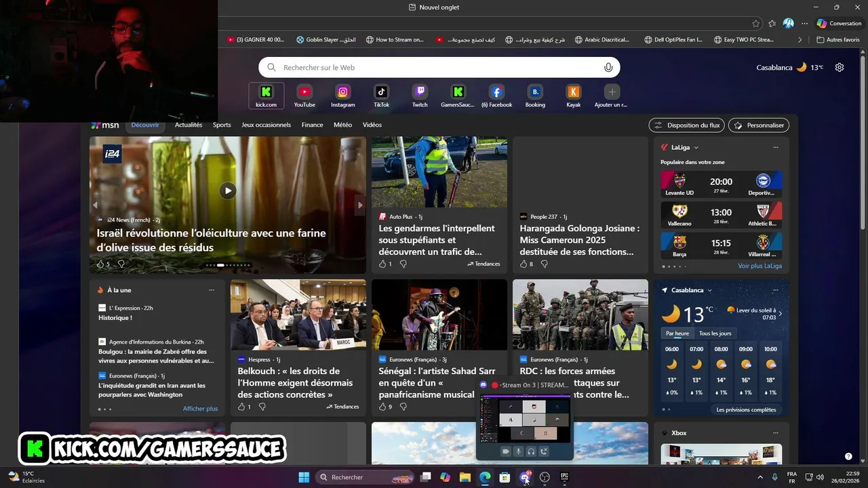Click the Rechercher sur le Web field
Screen dimensions: 868x488
(x=439, y=67)
